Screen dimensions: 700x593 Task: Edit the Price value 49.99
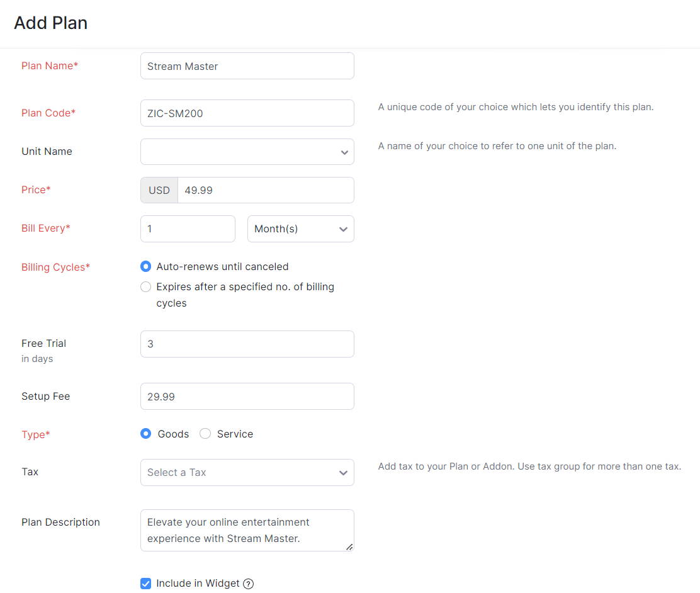pyautogui.click(x=266, y=189)
